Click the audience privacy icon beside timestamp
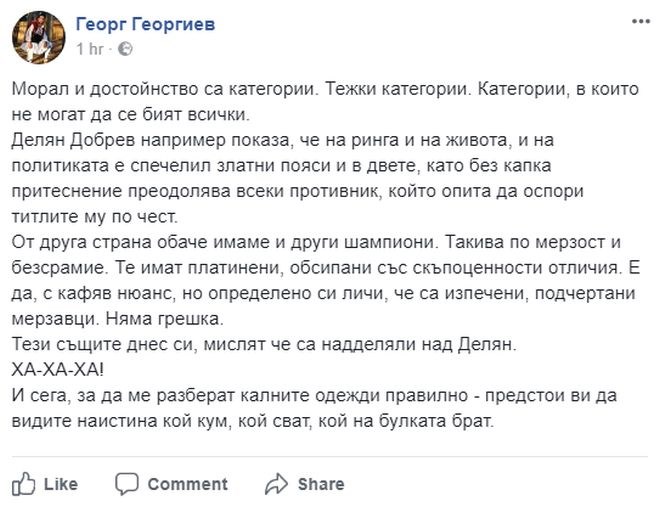This screenshot has height=507, width=660. tap(125, 48)
